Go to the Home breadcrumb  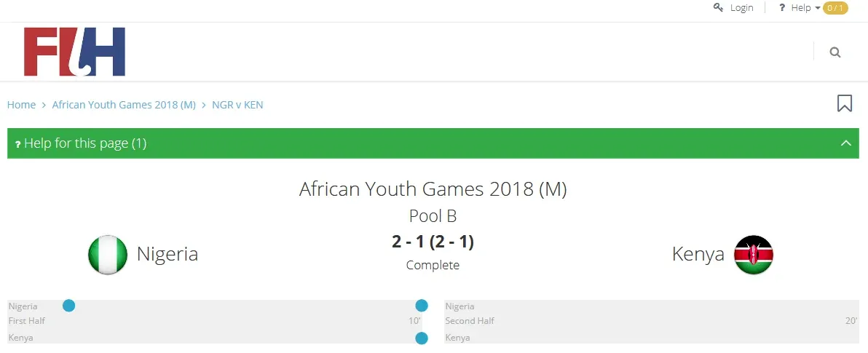tap(21, 105)
